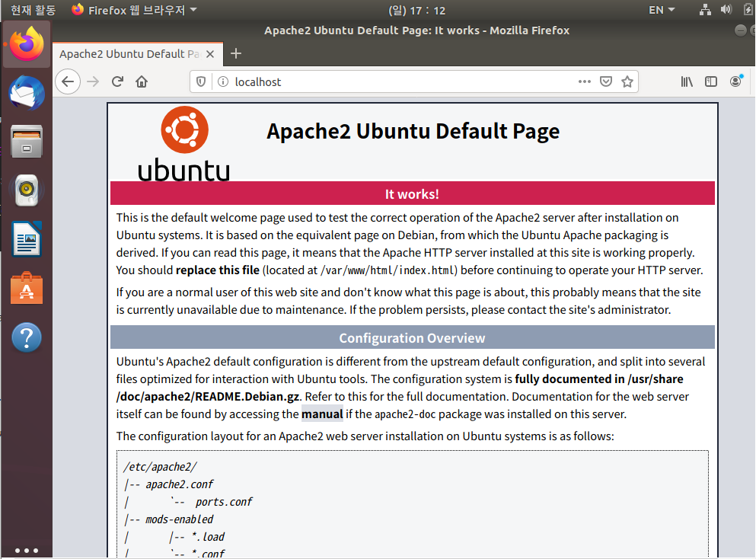Click the 'ports.conf' line in the tree

224,502
